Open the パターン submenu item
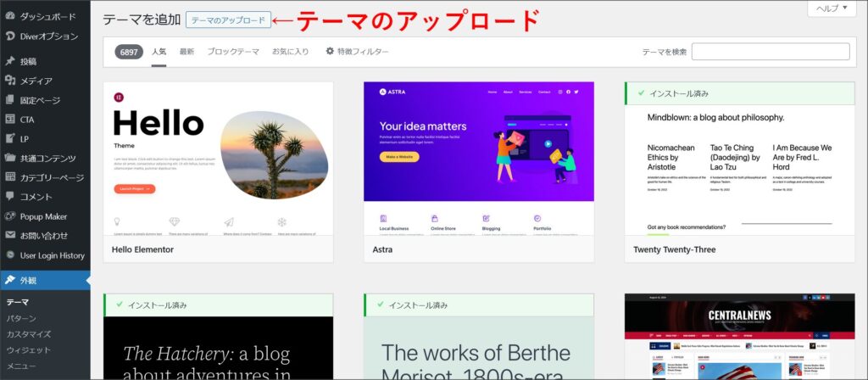This screenshot has width=868, height=380. click(21, 318)
